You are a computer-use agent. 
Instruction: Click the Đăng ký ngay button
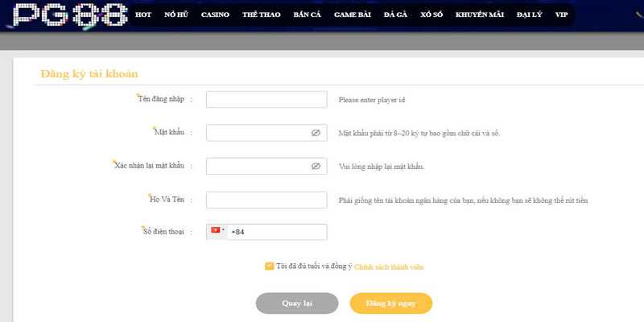(391, 303)
